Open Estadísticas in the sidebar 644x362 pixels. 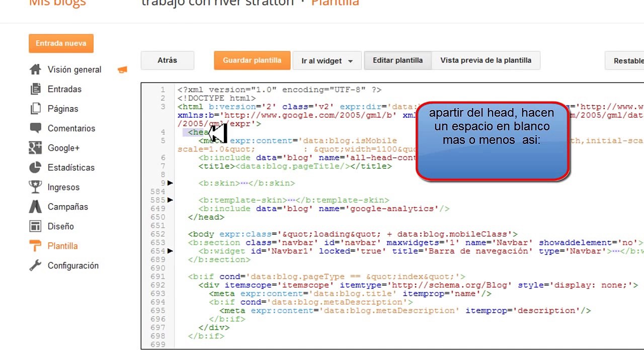point(71,167)
